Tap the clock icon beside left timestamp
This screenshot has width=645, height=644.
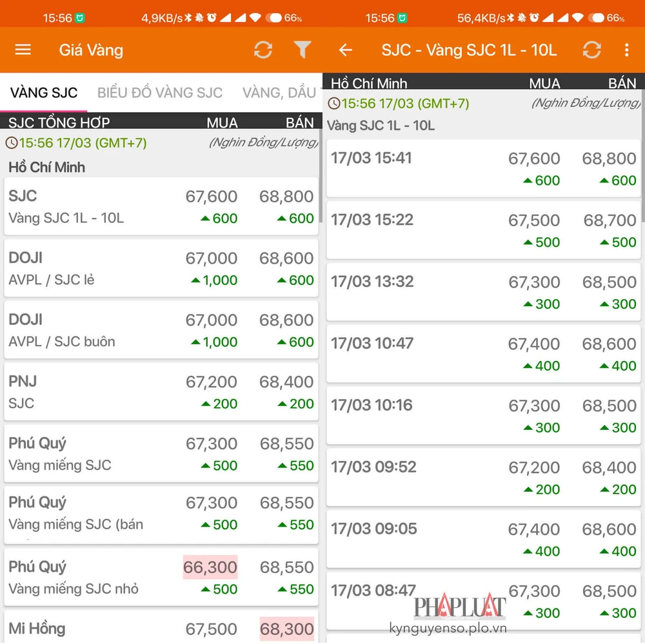pos(11,143)
